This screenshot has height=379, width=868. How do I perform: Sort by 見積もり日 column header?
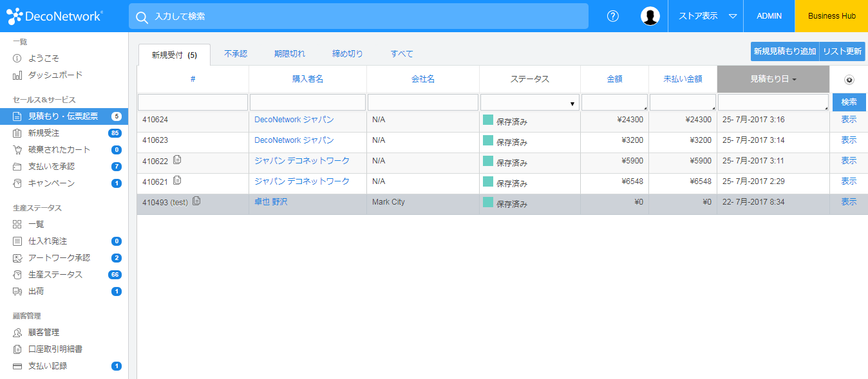tap(773, 79)
